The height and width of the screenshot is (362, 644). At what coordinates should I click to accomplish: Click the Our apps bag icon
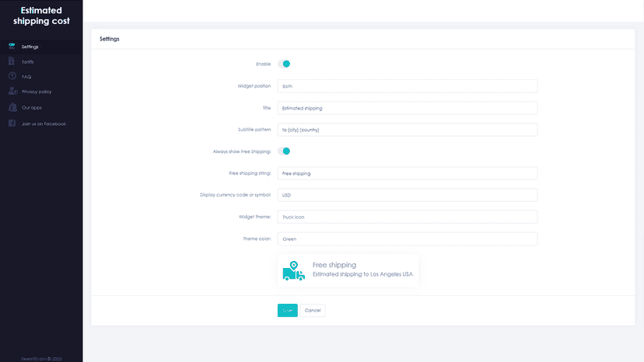tap(12, 107)
